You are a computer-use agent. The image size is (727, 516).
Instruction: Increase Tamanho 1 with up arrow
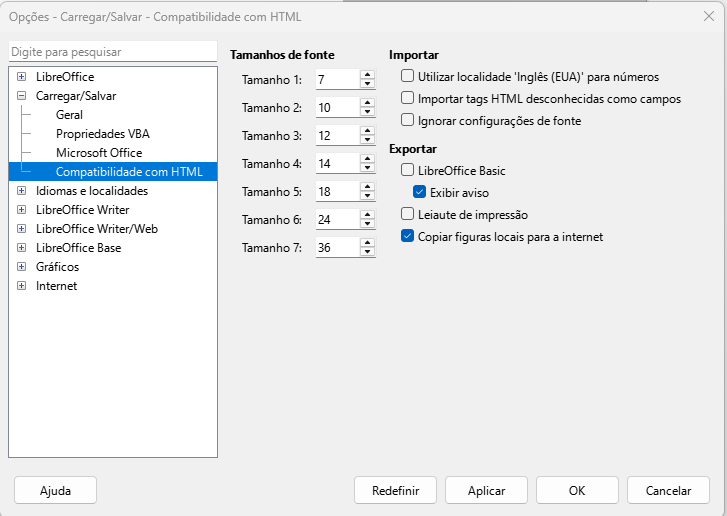click(367, 75)
